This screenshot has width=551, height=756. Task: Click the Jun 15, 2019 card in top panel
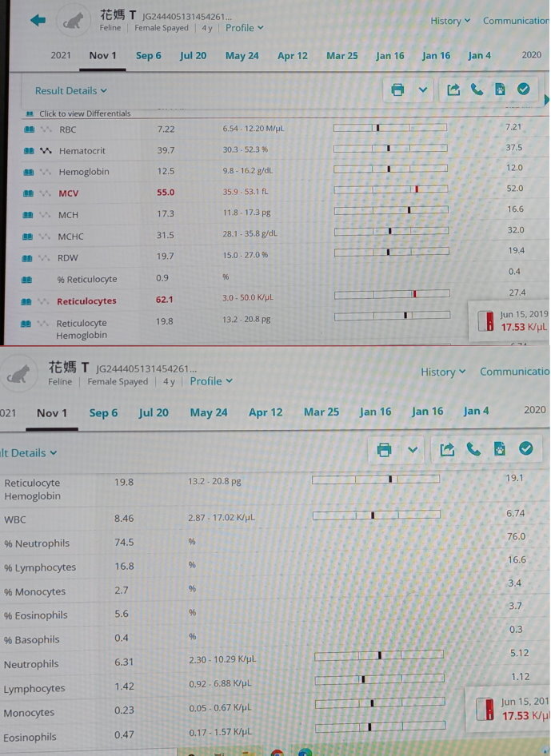514,321
